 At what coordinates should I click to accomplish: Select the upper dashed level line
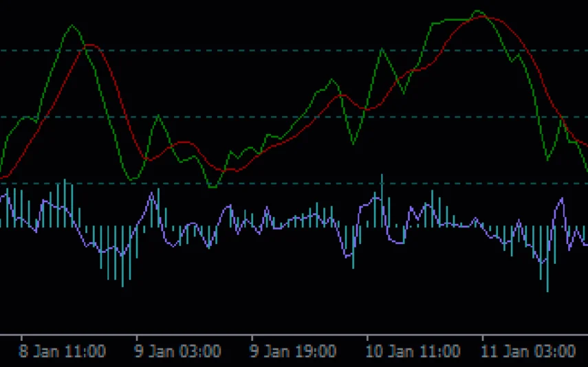pos(275,50)
